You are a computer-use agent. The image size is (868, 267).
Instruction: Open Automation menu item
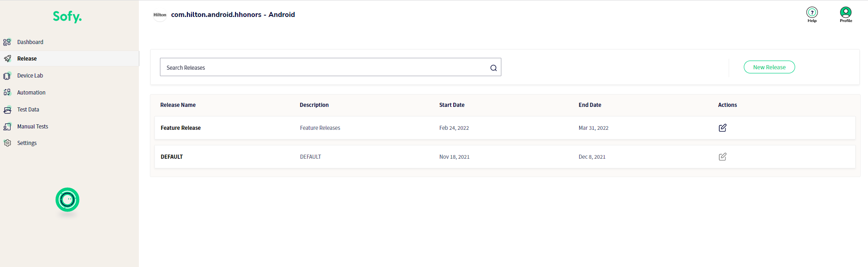click(x=31, y=93)
